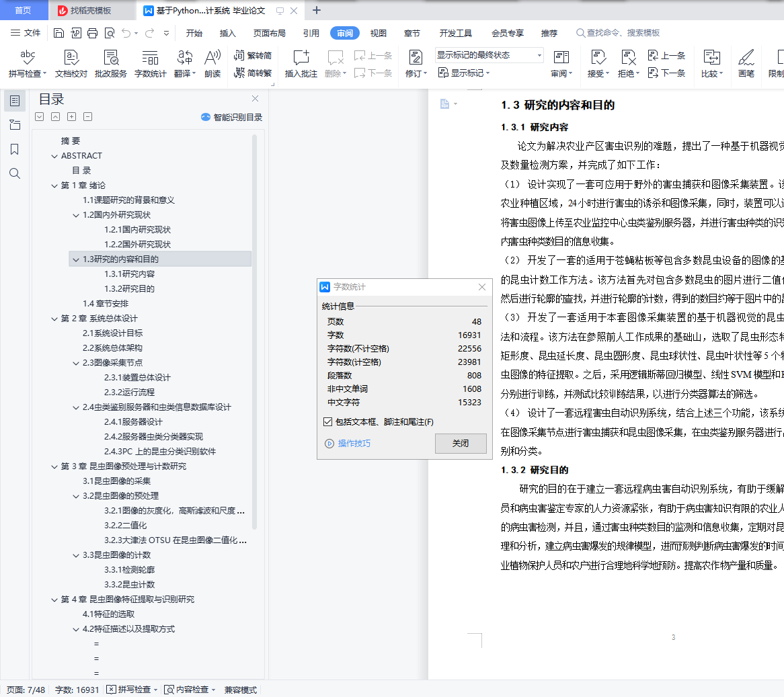Click the 画笔 pen drawing tool
The image size is (784, 697).
pos(746,64)
